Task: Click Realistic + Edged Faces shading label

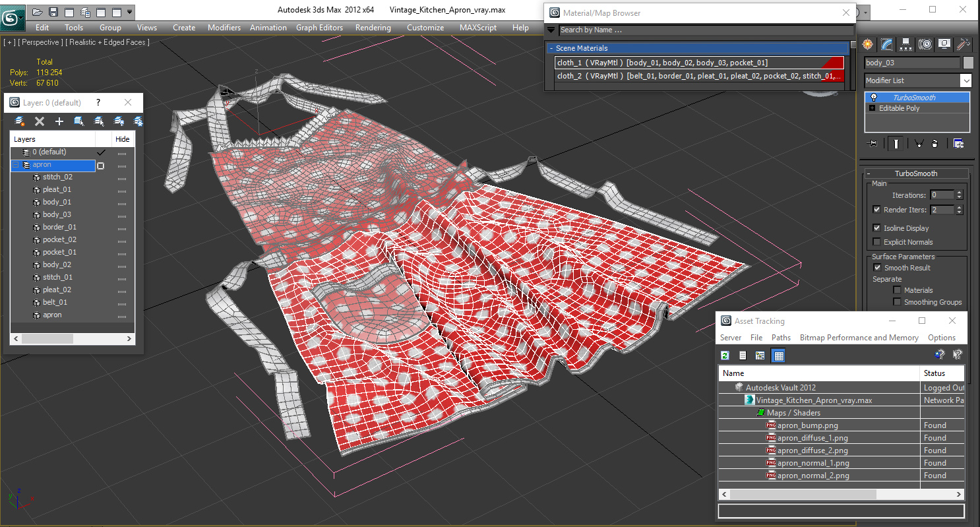Action: (108, 42)
